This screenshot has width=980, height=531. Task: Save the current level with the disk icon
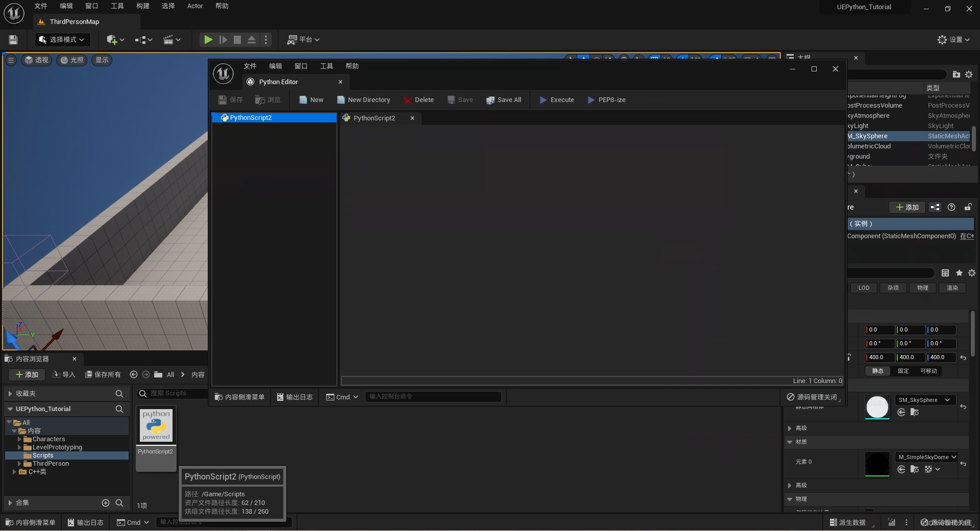tap(13, 40)
